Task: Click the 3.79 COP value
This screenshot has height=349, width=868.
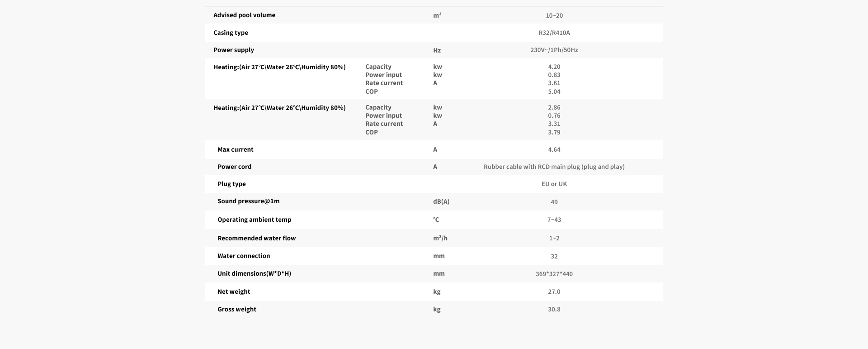Action: (x=554, y=132)
